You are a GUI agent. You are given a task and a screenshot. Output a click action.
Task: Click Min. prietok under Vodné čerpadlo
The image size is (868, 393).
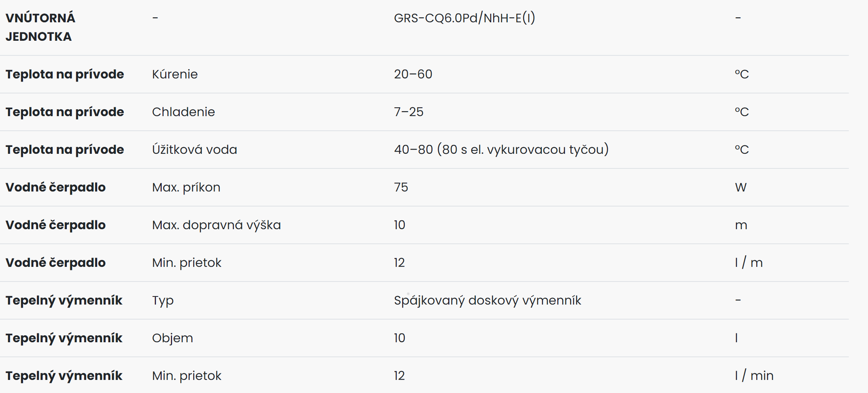click(187, 263)
